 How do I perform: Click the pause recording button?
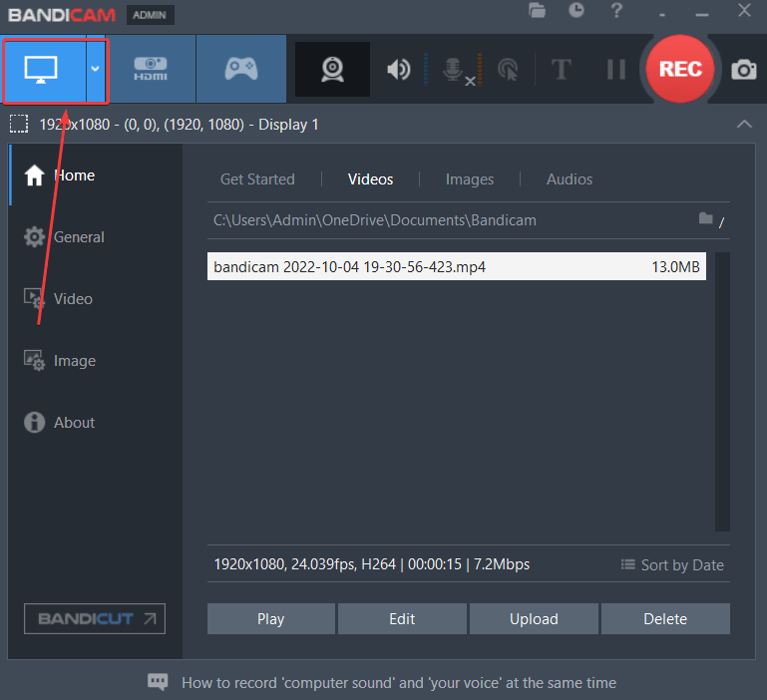point(615,69)
